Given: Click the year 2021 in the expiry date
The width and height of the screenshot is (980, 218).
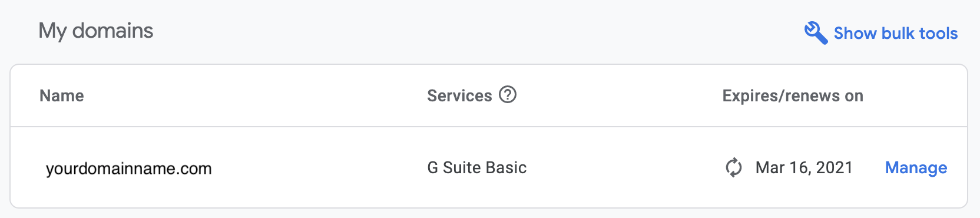Looking at the screenshot, I should pyautogui.click(x=835, y=167).
